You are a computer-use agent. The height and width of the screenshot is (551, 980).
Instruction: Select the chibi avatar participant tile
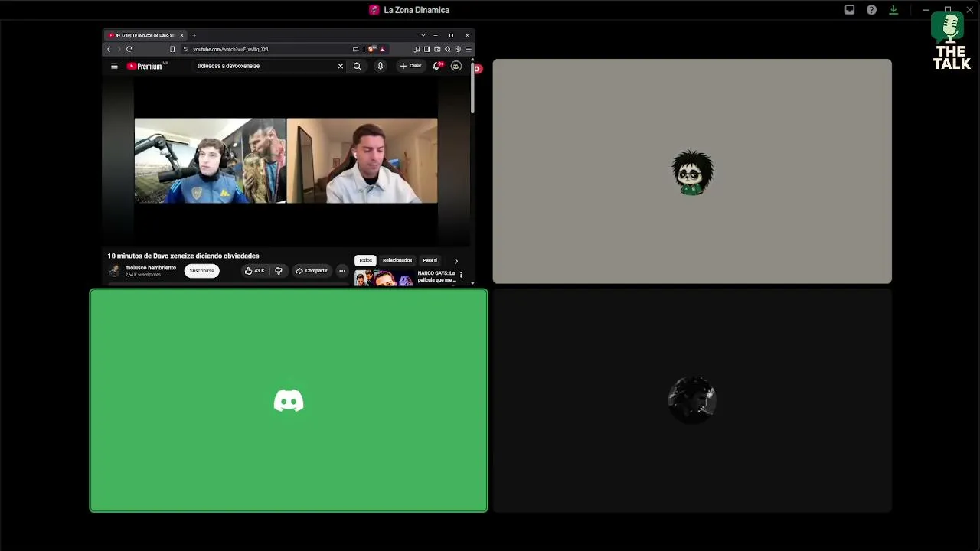coord(692,171)
